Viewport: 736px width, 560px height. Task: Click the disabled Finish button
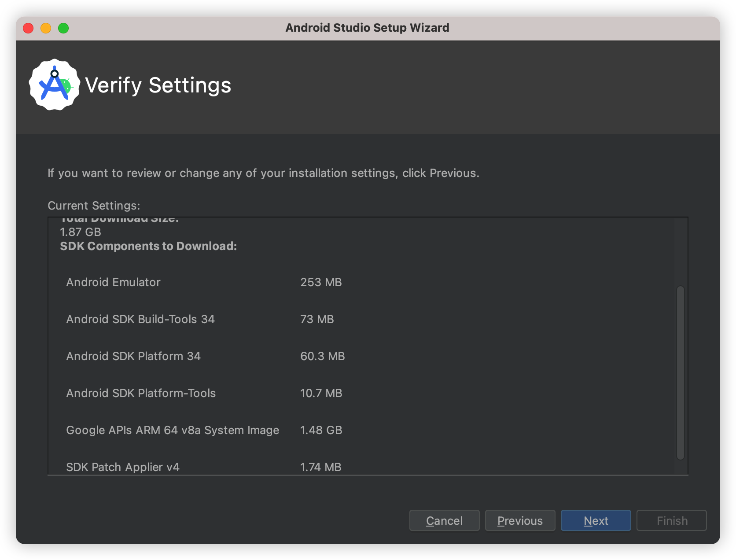point(671,520)
